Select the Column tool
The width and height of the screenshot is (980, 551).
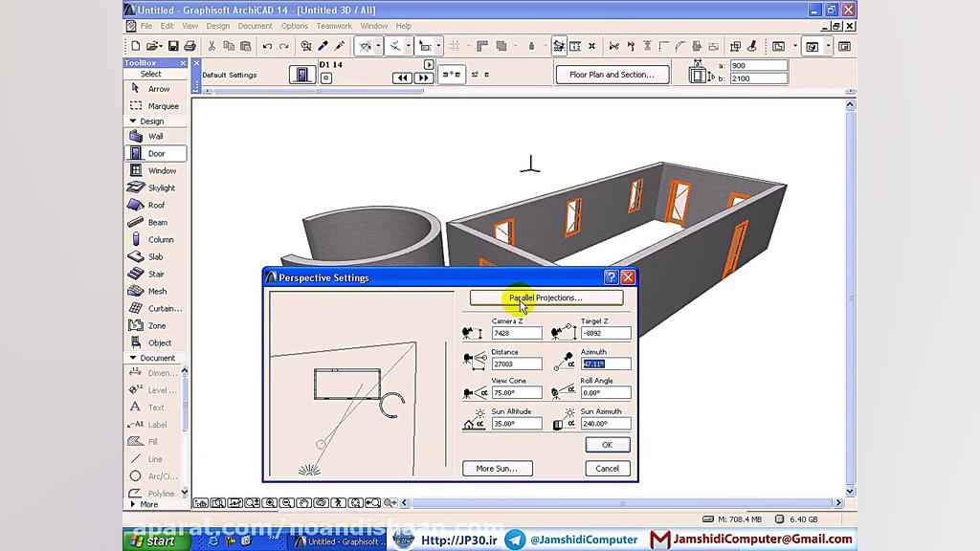(x=155, y=239)
